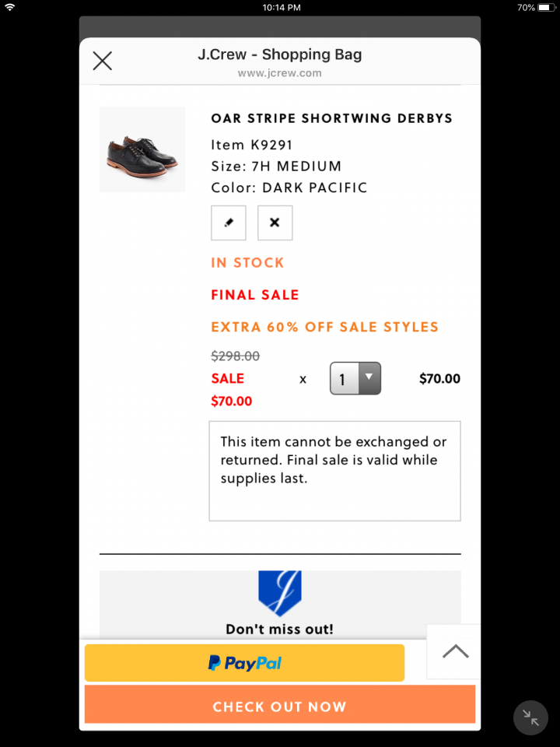560x747 pixels.
Task: Open the derby shoes product thumbnail
Action: (142, 149)
